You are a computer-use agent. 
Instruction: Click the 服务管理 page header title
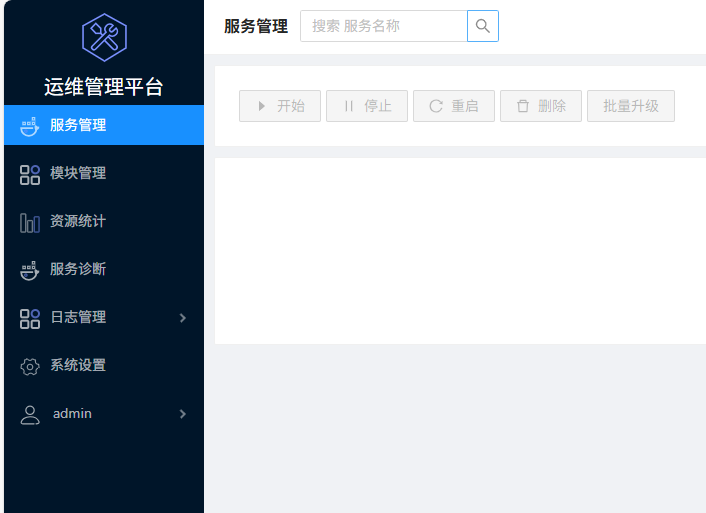tap(256, 27)
